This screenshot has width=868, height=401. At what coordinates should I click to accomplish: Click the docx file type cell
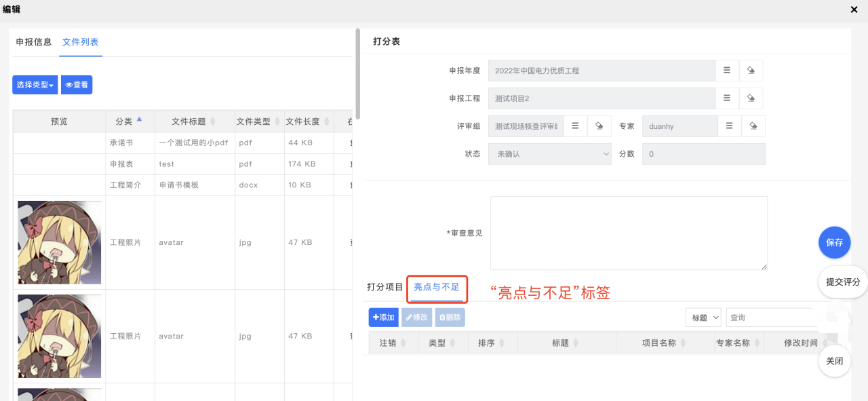tap(260, 185)
